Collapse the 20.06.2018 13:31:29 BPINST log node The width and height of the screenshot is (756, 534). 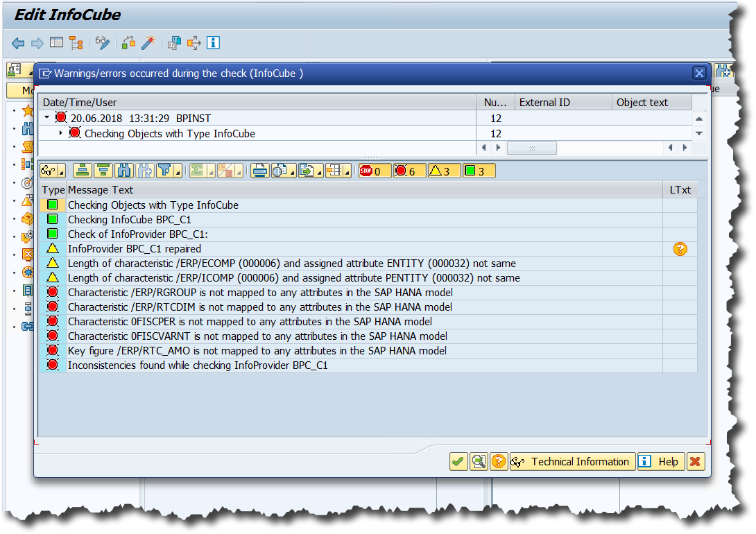tap(47, 118)
